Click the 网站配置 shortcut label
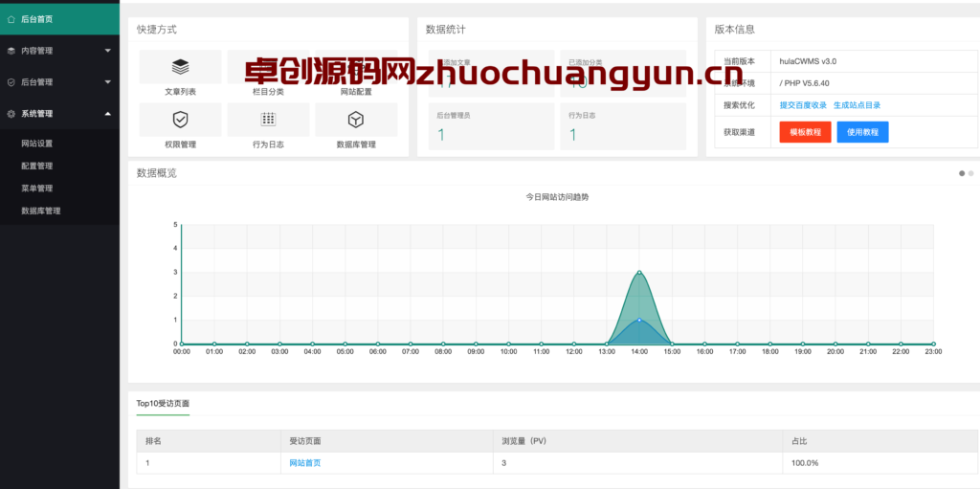 (356, 91)
